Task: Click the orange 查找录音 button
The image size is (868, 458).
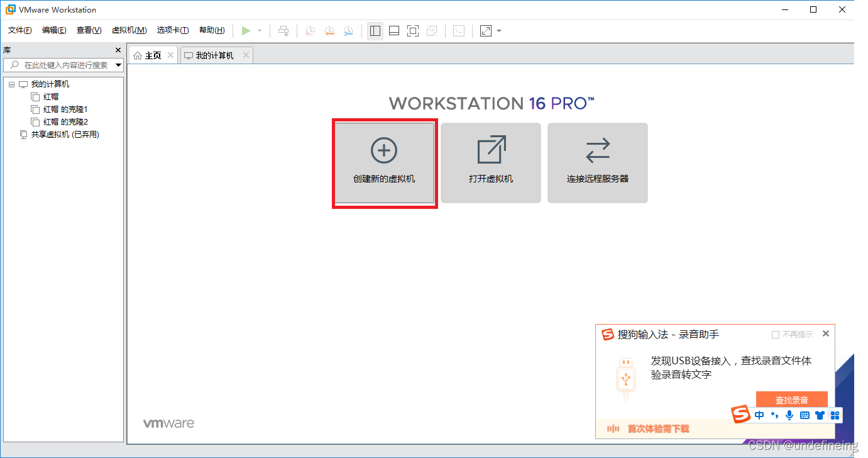Action: click(792, 399)
